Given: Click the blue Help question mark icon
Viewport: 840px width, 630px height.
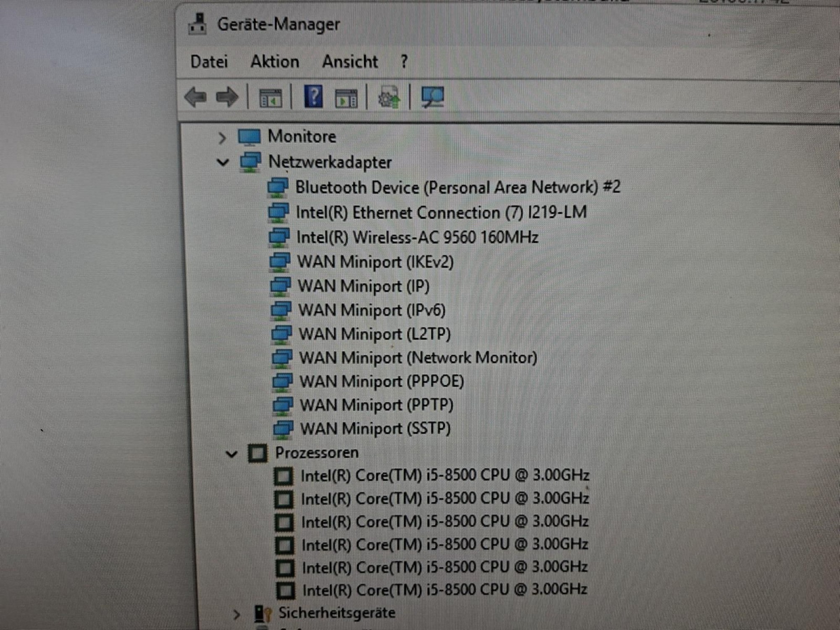Looking at the screenshot, I should click(x=313, y=97).
